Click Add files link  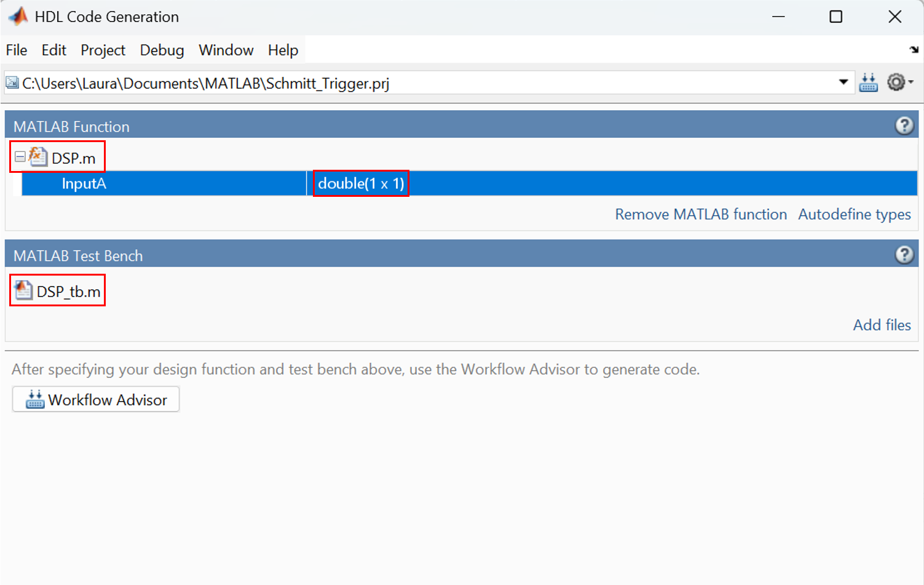click(882, 325)
